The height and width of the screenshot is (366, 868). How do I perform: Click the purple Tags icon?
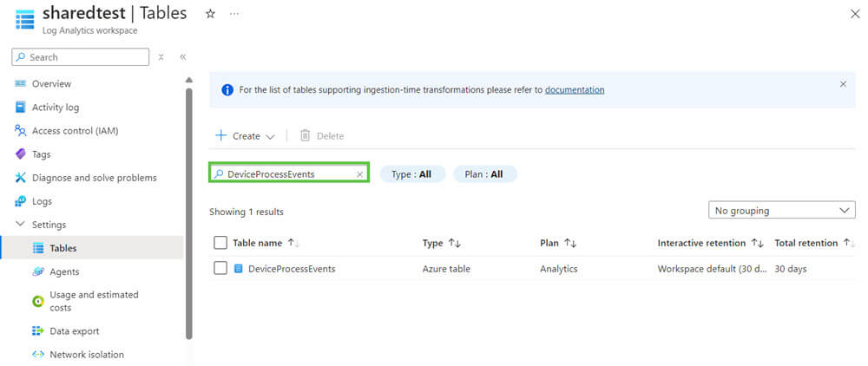(x=21, y=154)
